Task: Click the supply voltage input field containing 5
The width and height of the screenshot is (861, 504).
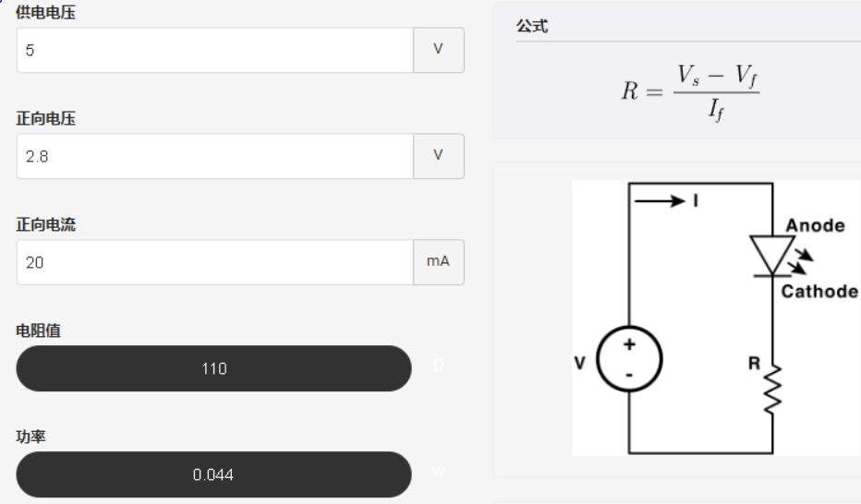Action: coord(214,50)
